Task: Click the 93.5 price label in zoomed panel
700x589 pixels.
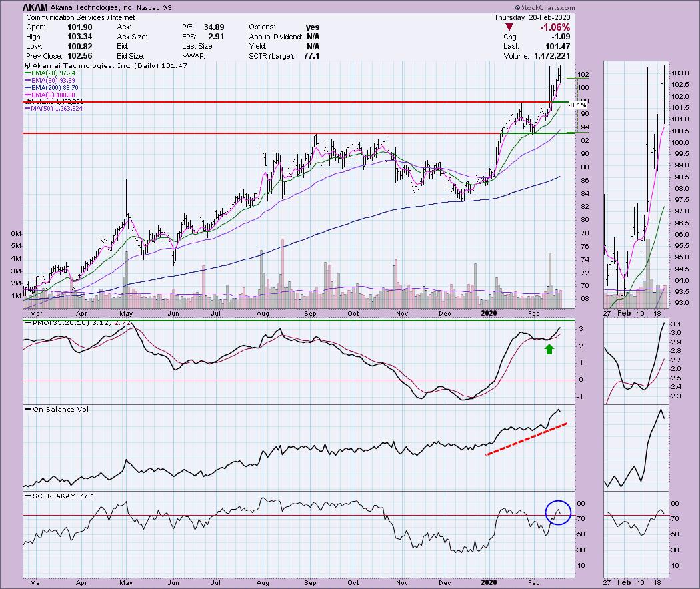Action: (680, 292)
